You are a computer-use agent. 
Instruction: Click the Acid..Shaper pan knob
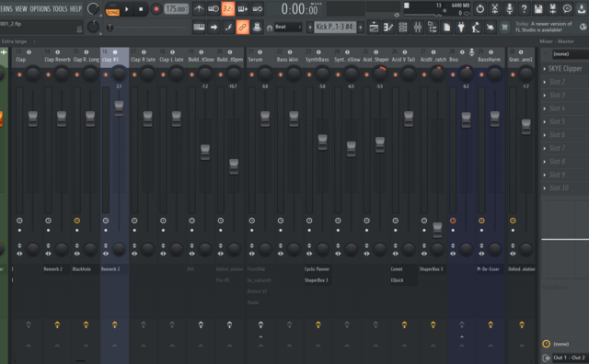click(x=380, y=74)
